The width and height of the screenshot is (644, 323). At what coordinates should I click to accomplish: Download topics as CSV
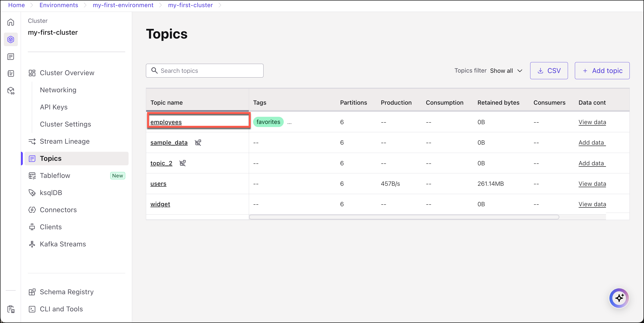click(549, 71)
